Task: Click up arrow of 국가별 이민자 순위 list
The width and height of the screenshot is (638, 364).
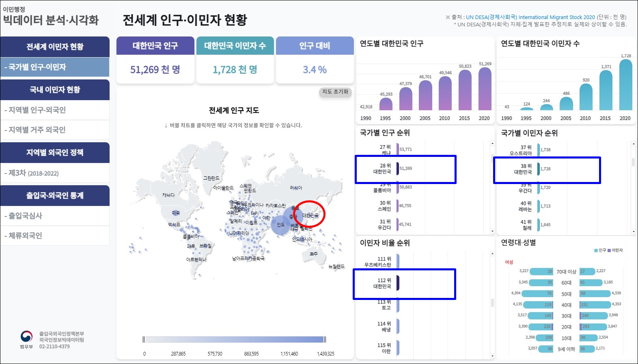Action: [633, 144]
